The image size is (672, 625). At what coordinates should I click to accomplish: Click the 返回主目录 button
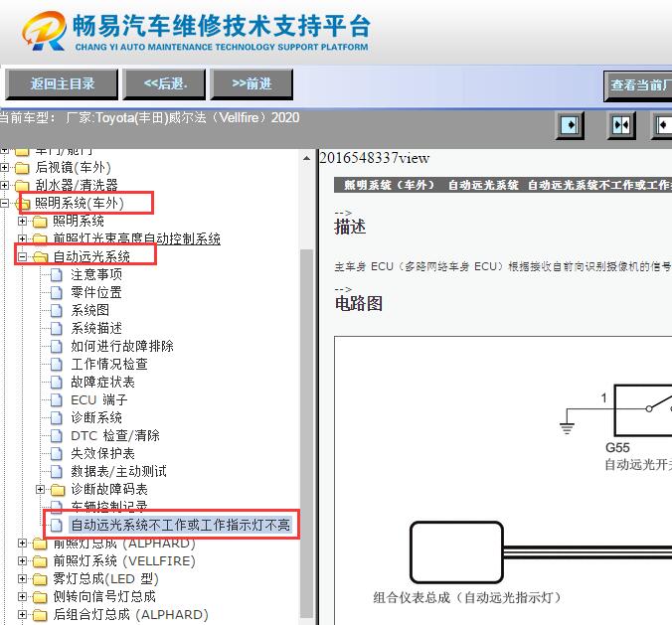click(62, 83)
